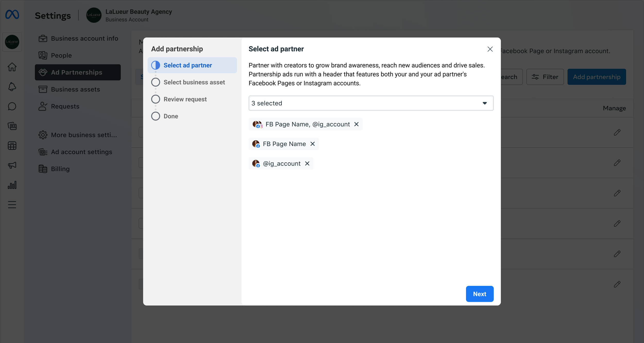The height and width of the screenshot is (343, 644).
Task: Click the table grid planner icon
Action: click(x=12, y=146)
